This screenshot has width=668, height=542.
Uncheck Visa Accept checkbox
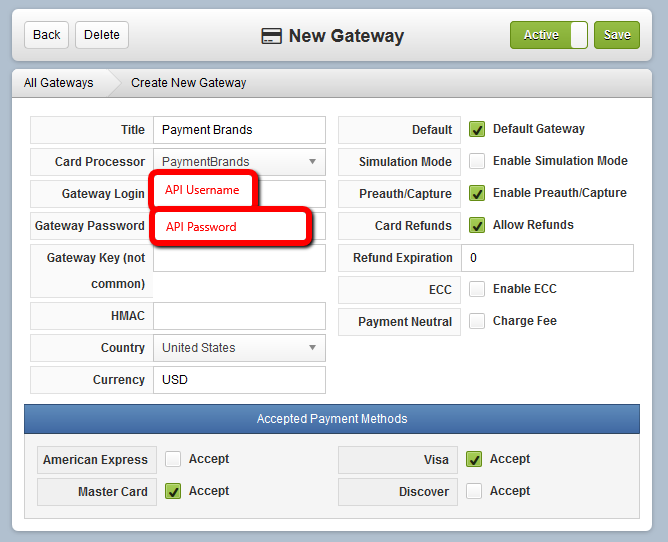pos(474,459)
